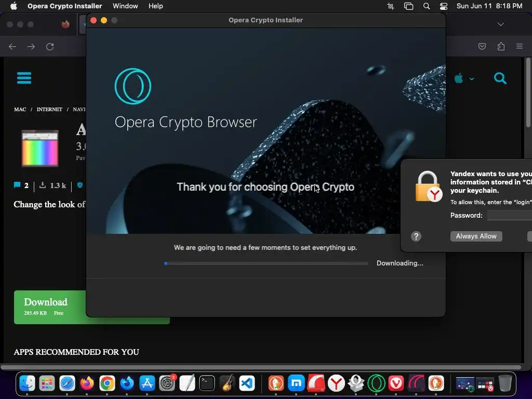Click the '1.3 k' downloads count
Viewport: 532px width, 399px height.
[58, 185]
